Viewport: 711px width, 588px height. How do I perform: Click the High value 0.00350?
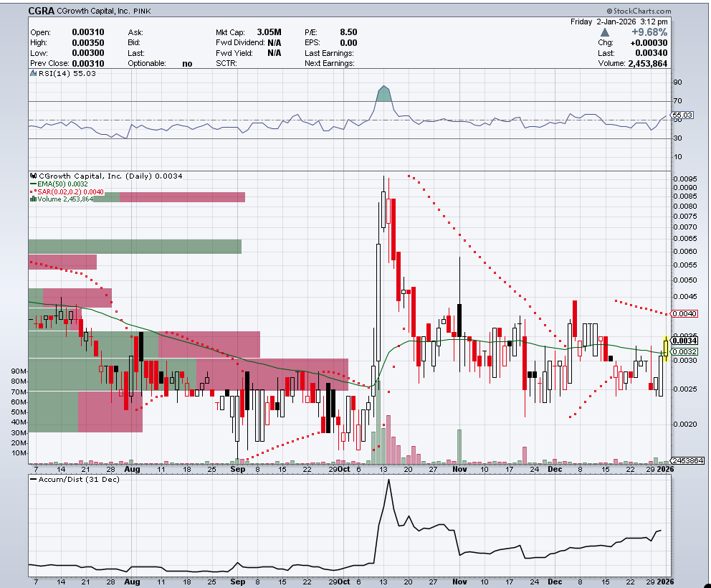tap(88, 42)
